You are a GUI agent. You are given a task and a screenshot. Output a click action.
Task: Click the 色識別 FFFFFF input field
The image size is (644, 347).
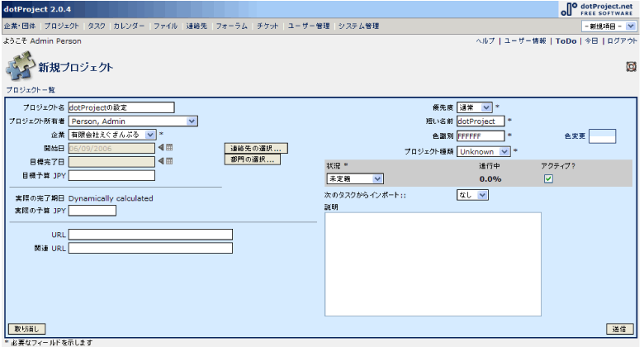pos(481,136)
